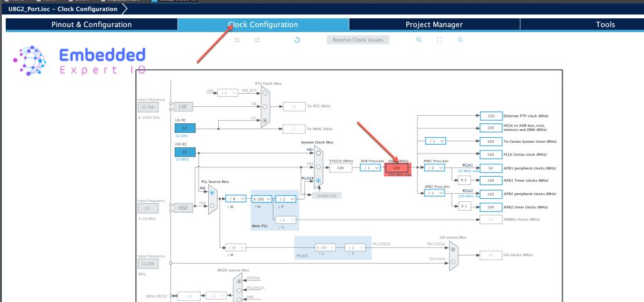Screen dimensions: 644x302
Task: Click the fit-to-screen icon
Action: coord(440,40)
